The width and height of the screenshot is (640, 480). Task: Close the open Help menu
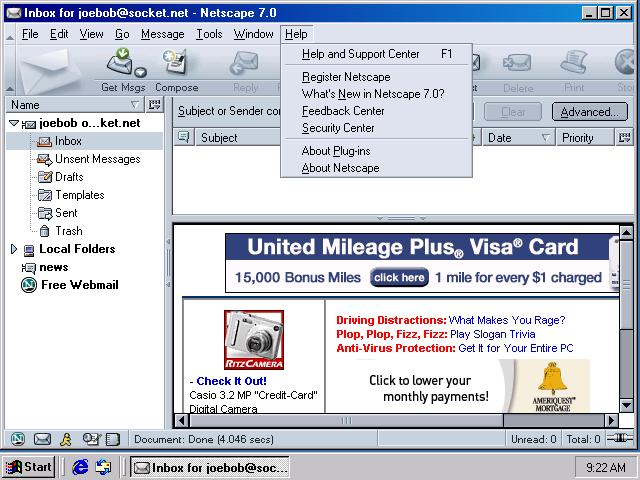pyautogui.click(x=296, y=34)
